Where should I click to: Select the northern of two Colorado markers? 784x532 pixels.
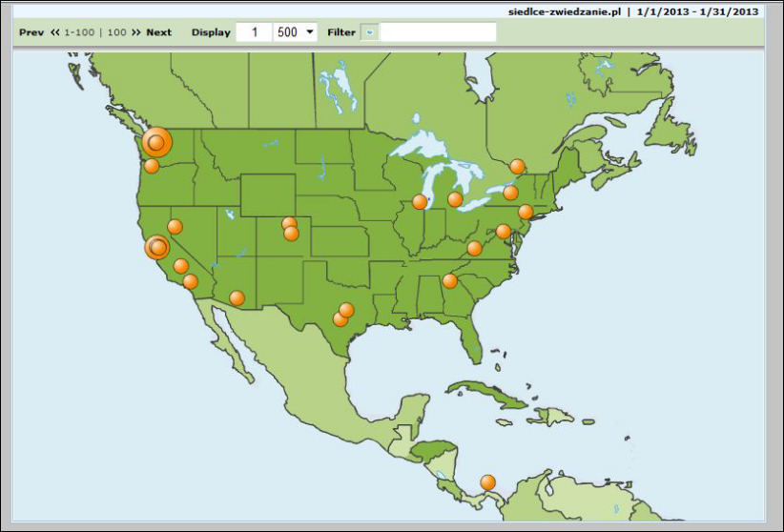[289, 223]
